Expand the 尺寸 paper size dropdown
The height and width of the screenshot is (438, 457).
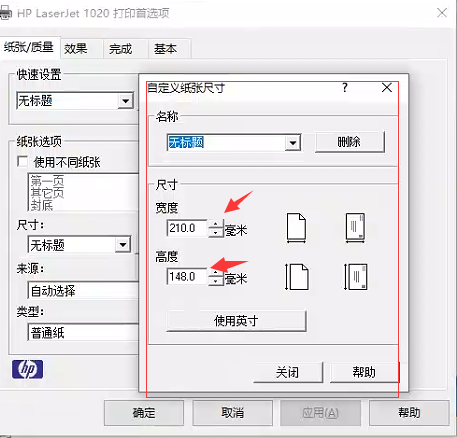[123, 245]
